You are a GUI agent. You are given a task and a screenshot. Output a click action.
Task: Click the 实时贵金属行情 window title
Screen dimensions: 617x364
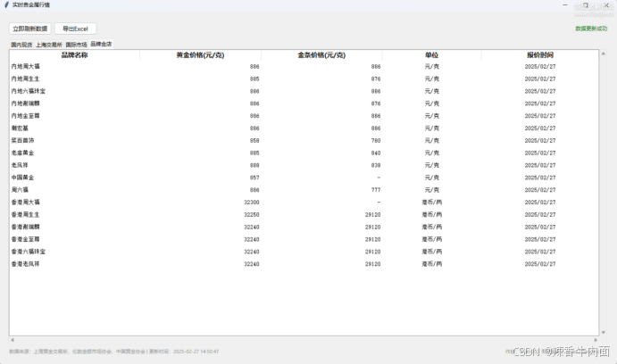pyautogui.click(x=31, y=5)
